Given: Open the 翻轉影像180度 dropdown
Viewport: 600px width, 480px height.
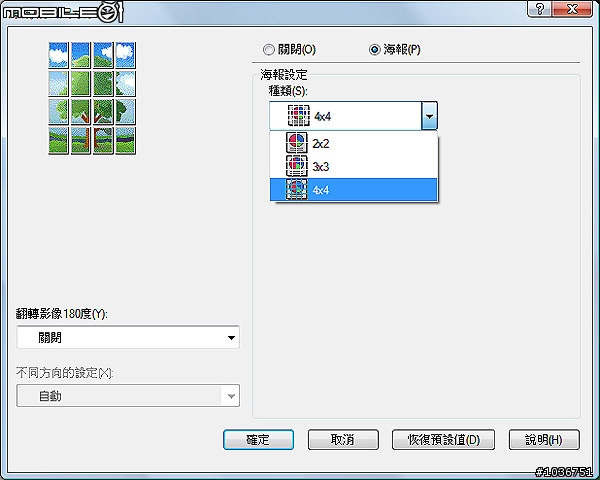Looking at the screenshot, I should [x=128, y=337].
